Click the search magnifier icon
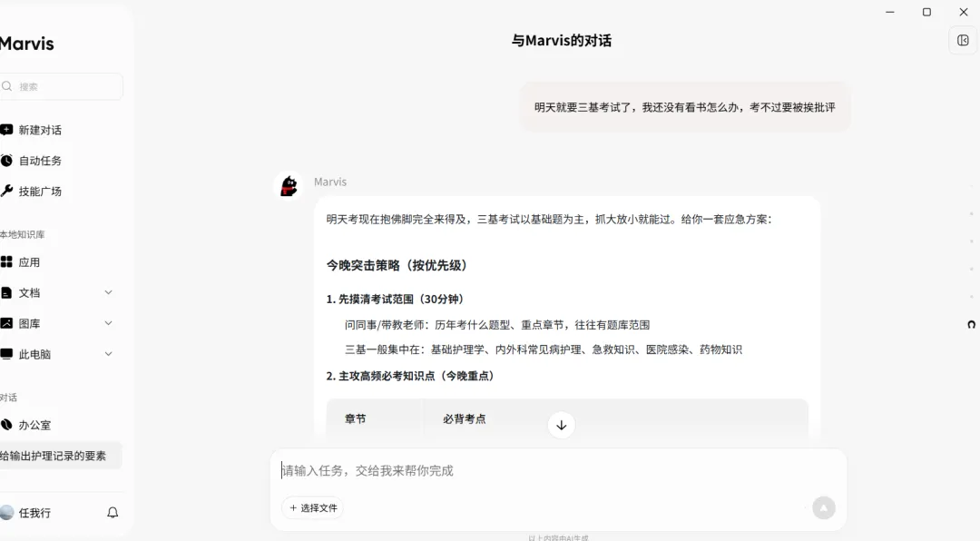980x541 pixels. tap(7, 86)
